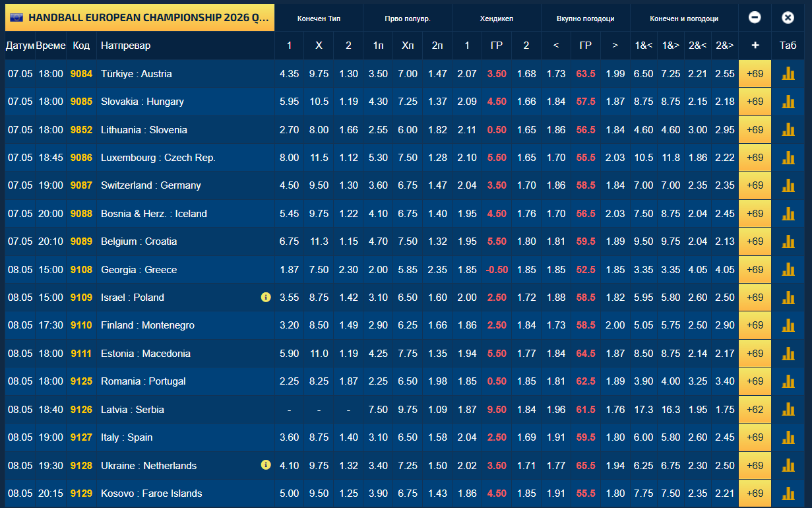Click match code 9084
Screen dimensions: 812x508
(82, 74)
